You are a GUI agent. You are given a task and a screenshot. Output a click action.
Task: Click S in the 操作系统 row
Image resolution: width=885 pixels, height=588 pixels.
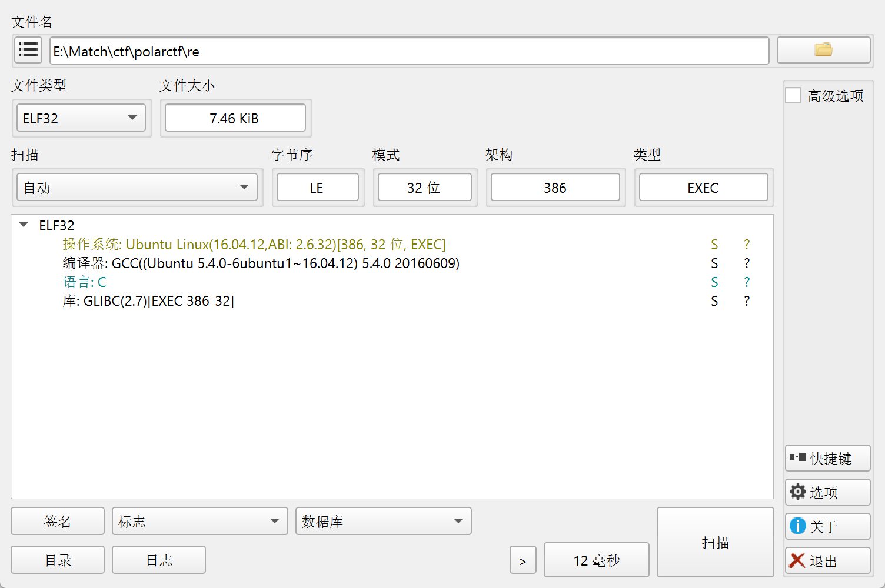[714, 245]
